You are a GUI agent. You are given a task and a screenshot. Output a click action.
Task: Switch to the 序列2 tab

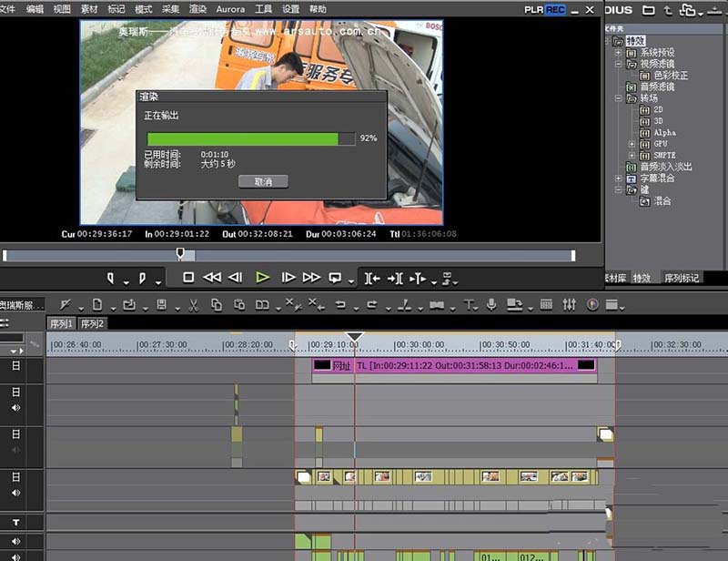pyautogui.click(x=92, y=323)
